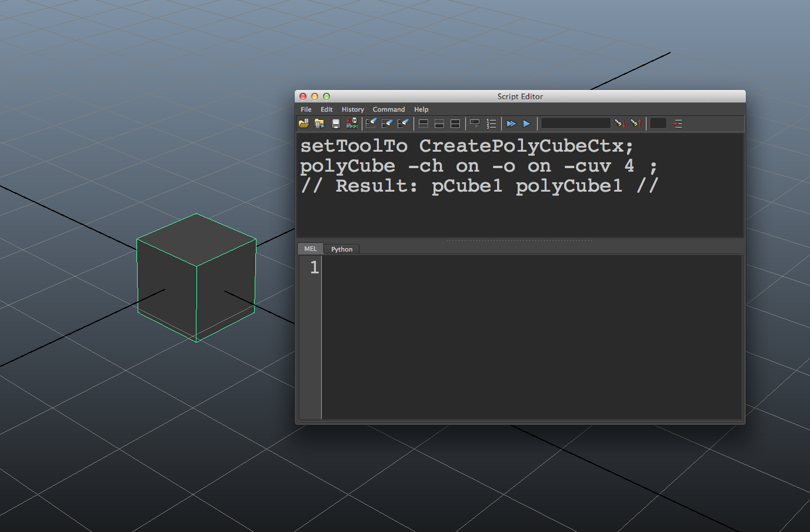Toggle history-pane-only layout
The image size is (810, 532).
(424, 123)
